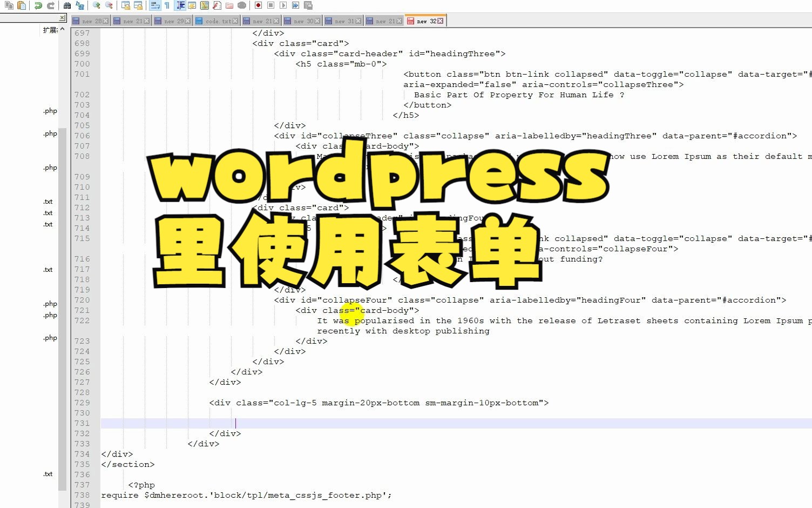Click line number 729 in the margin

pyautogui.click(x=82, y=403)
